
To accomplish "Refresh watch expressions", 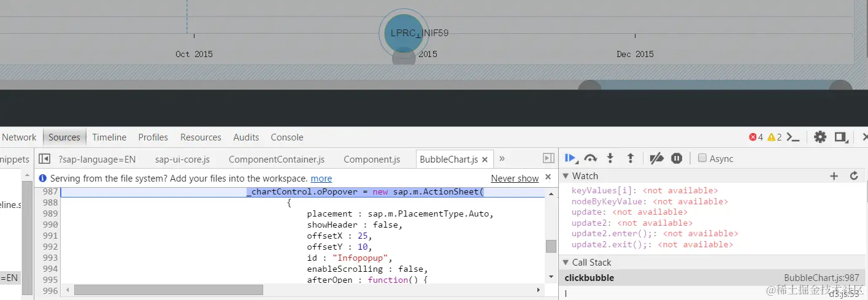I will click(853, 176).
